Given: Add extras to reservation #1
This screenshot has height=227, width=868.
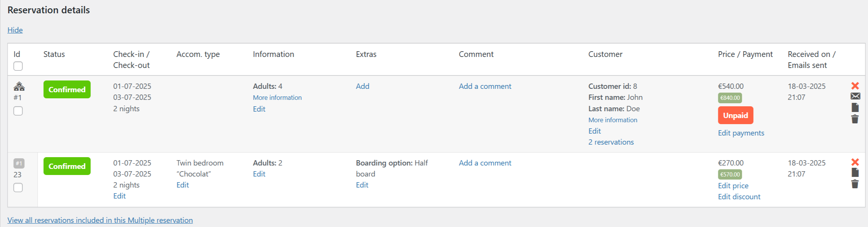Looking at the screenshot, I should click(x=363, y=86).
